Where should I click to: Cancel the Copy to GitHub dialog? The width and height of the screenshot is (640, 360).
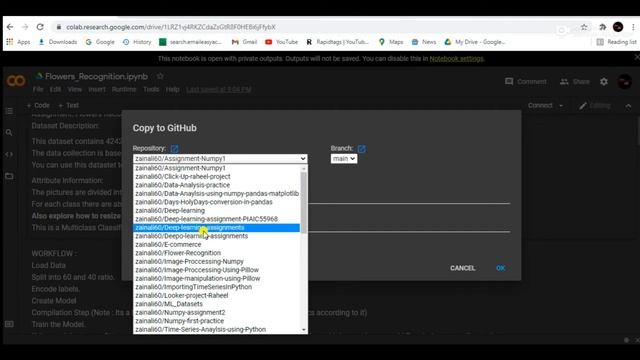click(x=462, y=268)
